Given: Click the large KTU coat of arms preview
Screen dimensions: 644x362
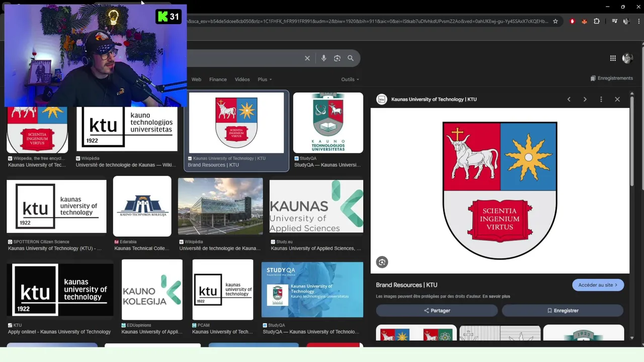Looking at the screenshot, I should coord(500,191).
